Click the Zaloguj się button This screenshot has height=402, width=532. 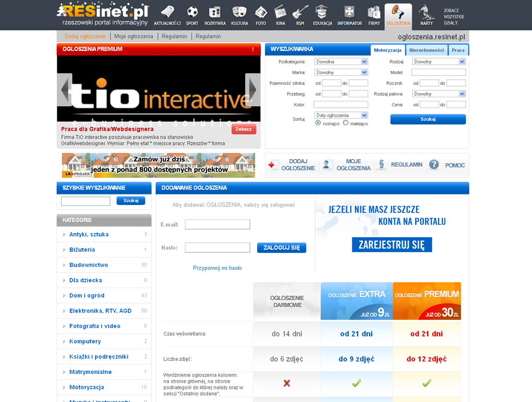tap(282, 248)
